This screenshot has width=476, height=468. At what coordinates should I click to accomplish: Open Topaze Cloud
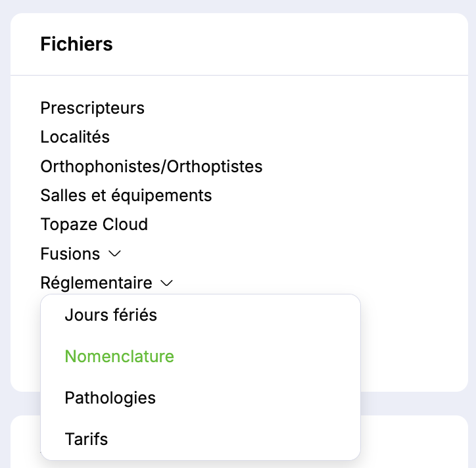94,224
